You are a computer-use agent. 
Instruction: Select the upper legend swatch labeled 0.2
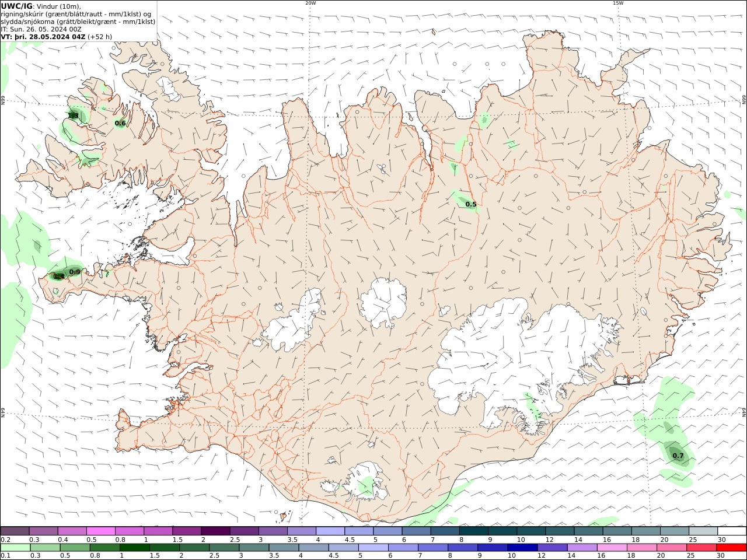point(15,531)
